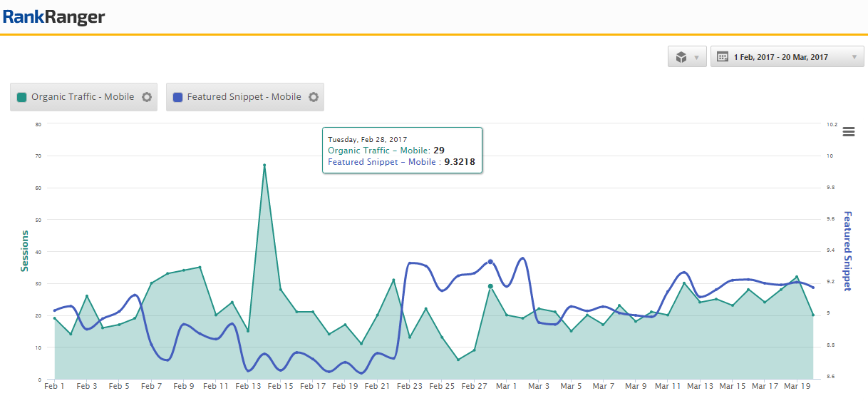Click the last teal data point on Mar 20
Screen dimensions: 868x401
(813, 315)
